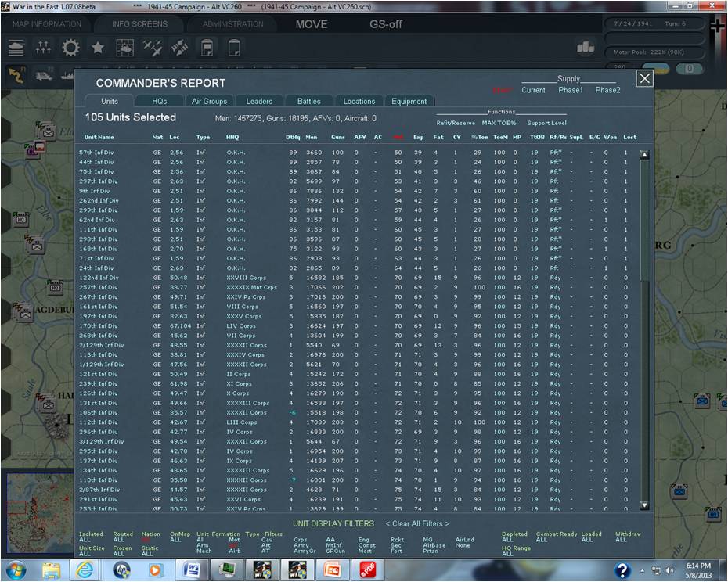This screenshot has width=728, height=582.
Task: Toggle the Art unit type filter
Action: coord(265,545)
